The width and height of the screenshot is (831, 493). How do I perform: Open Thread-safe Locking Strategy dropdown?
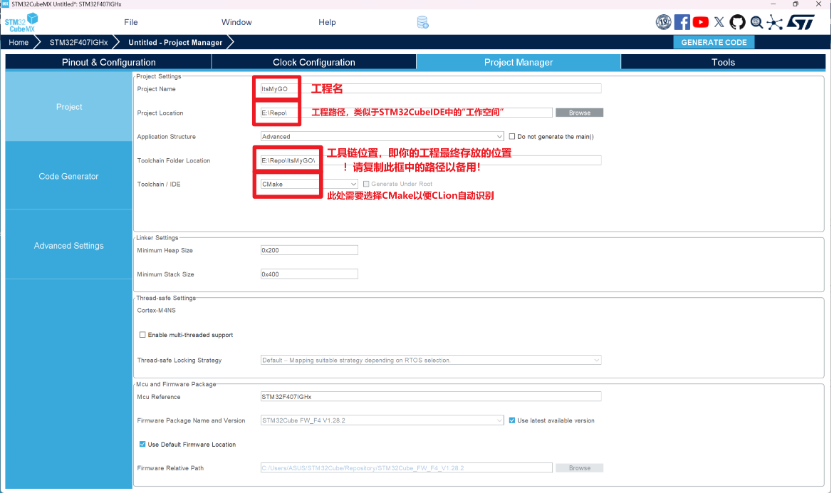point(431,360)
